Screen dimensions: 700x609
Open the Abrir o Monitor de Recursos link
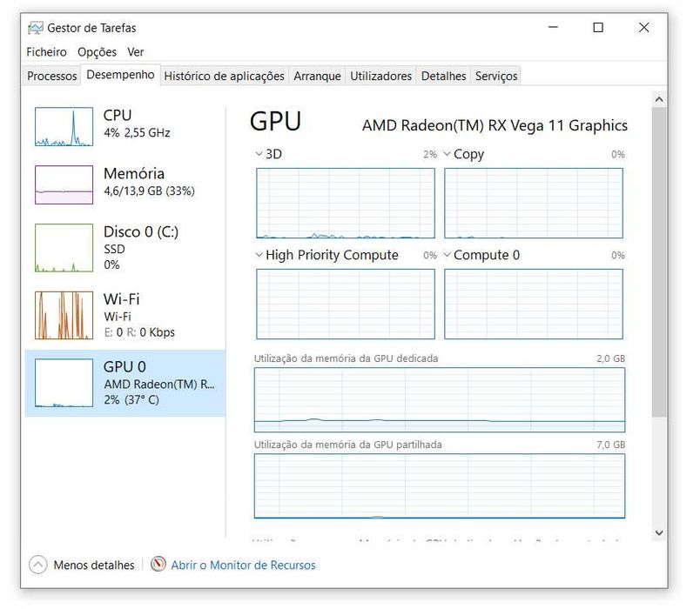click(243, 565)
